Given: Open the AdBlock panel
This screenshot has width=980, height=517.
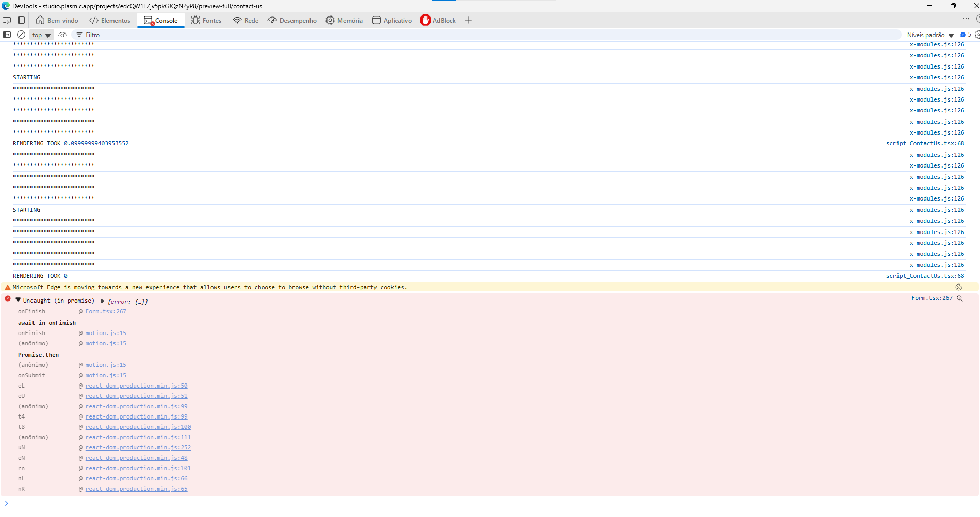Looking at the screenshot, I should (438, 21).
